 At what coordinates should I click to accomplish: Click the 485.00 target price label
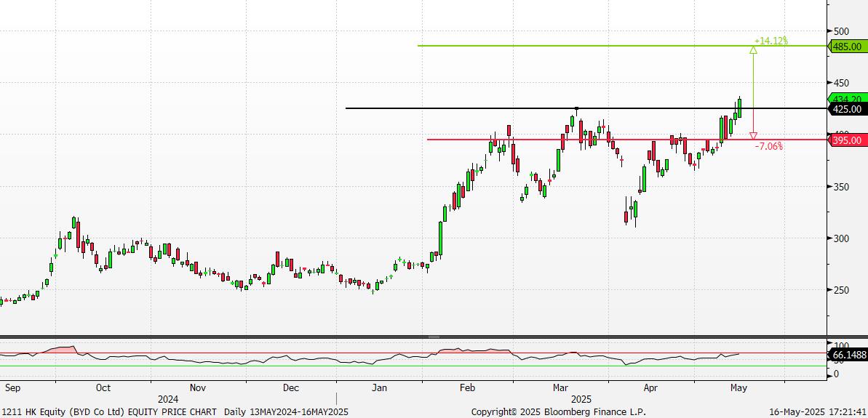(x=848, y=47)
